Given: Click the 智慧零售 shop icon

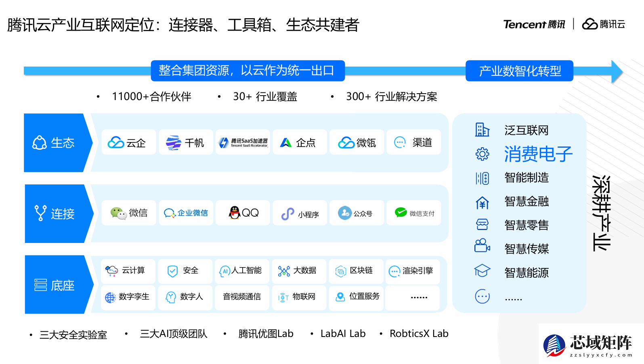Looking at the screenshot, I should [x=482, y=224].
